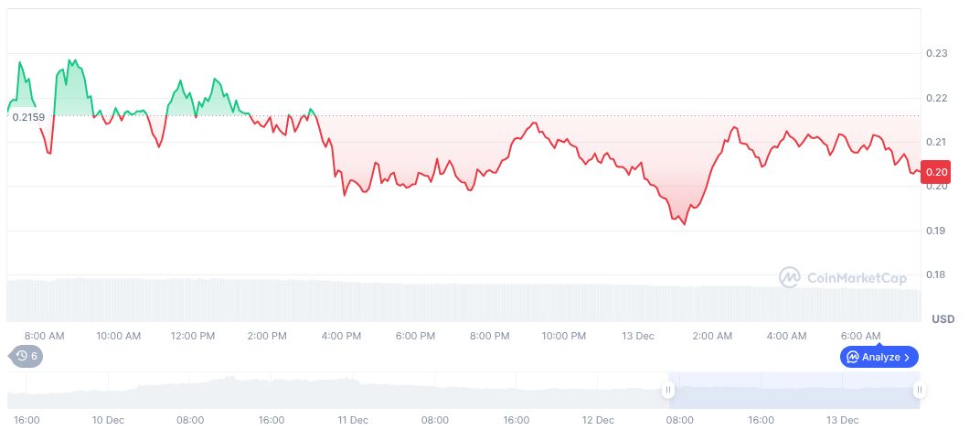Click the icon inside the Analyze button
The width and height of the screenshot is (980, 430).
tap(852, 357)
